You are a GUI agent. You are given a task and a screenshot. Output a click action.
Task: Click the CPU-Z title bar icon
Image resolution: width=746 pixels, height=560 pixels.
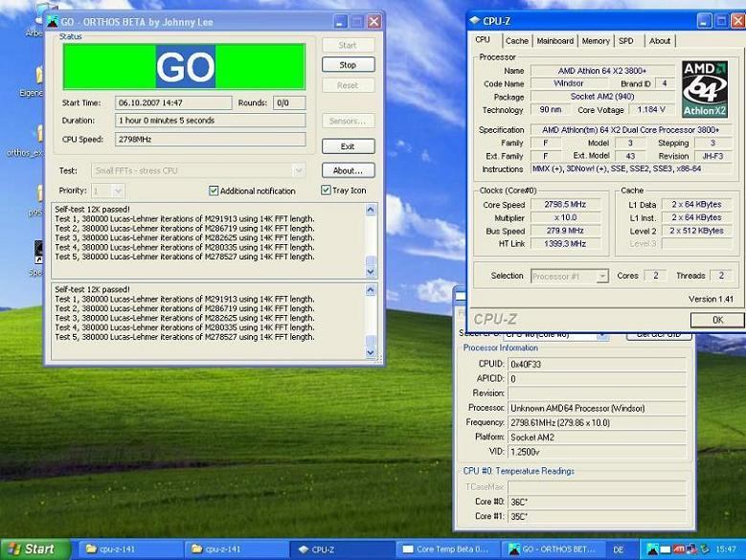[474, 20]
